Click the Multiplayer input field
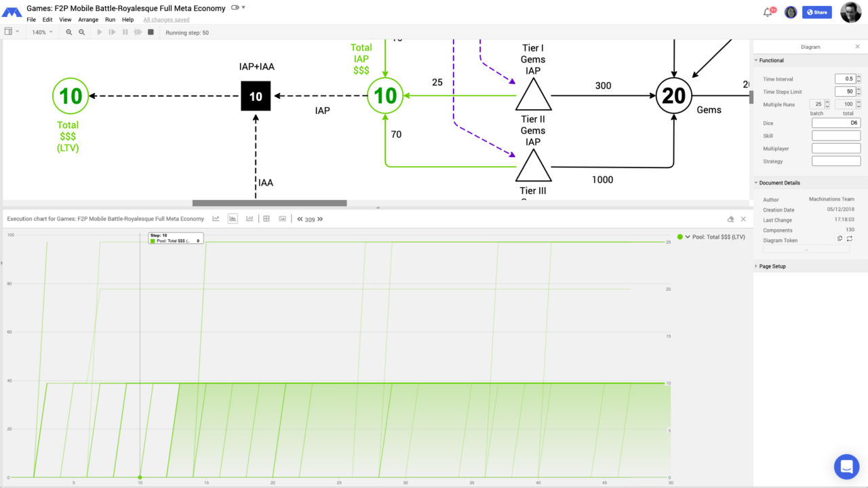Viewport: 868px width, 488px height. [836, 148]
